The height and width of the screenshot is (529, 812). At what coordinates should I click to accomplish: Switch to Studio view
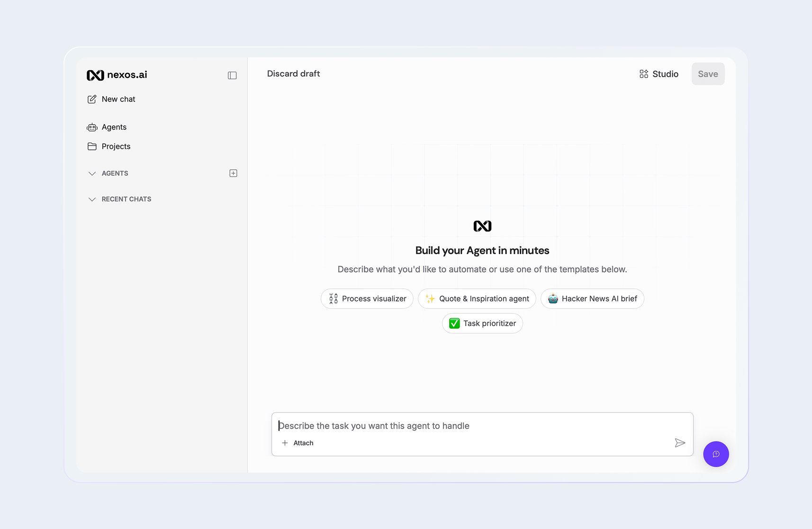pyautogui.click(x=659, y=74)
